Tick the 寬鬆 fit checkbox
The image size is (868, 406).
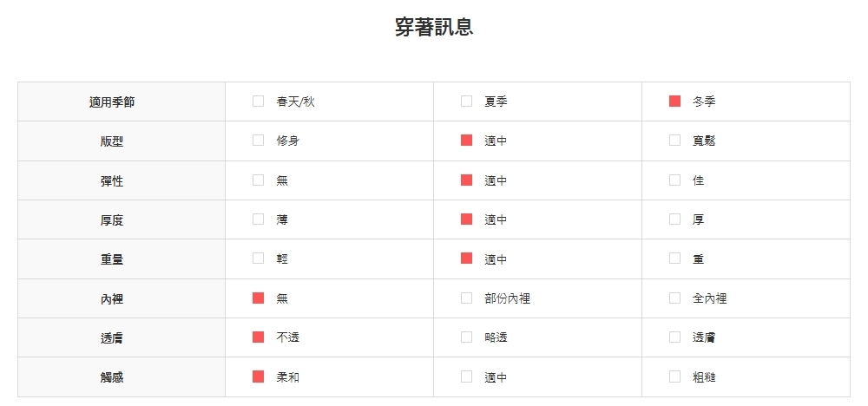coord(674,141)
